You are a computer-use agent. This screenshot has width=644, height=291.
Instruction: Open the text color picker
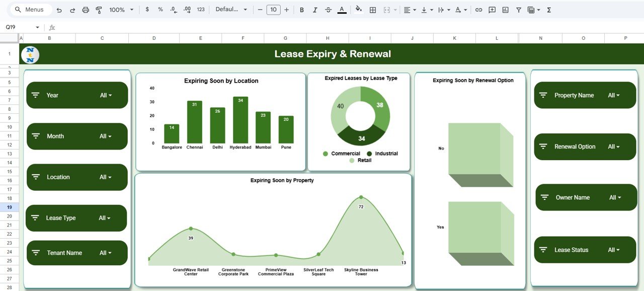(342, 10)
